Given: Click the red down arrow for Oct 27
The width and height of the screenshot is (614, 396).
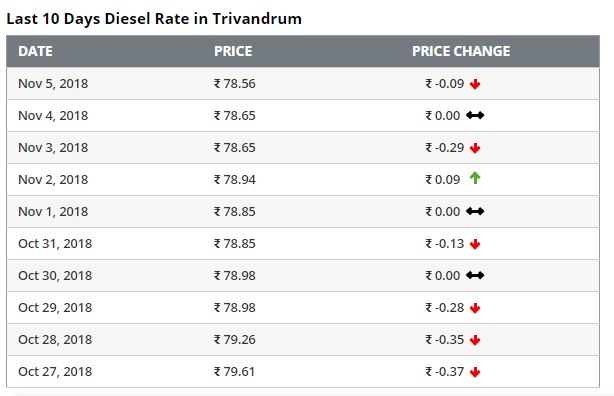Looking at the screenshot, I should pyautogui.click(x=475, y=372).
